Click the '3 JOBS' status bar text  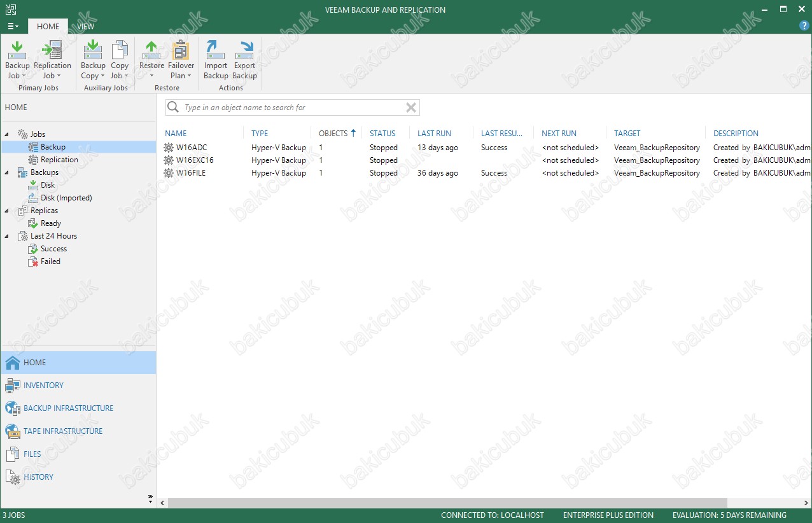[x=14, y=515]
